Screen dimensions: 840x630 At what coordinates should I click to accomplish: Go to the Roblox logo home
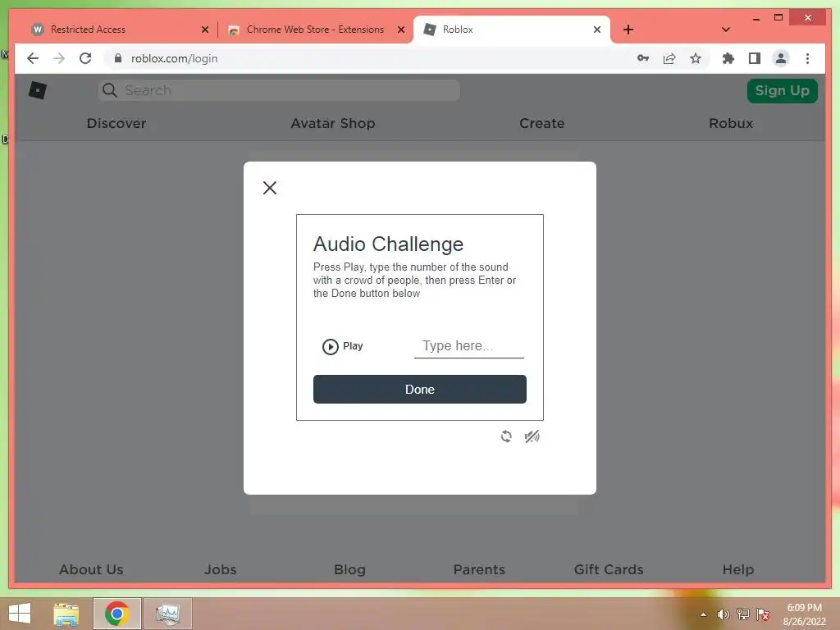pyautogui.click(x=38, y=90)
